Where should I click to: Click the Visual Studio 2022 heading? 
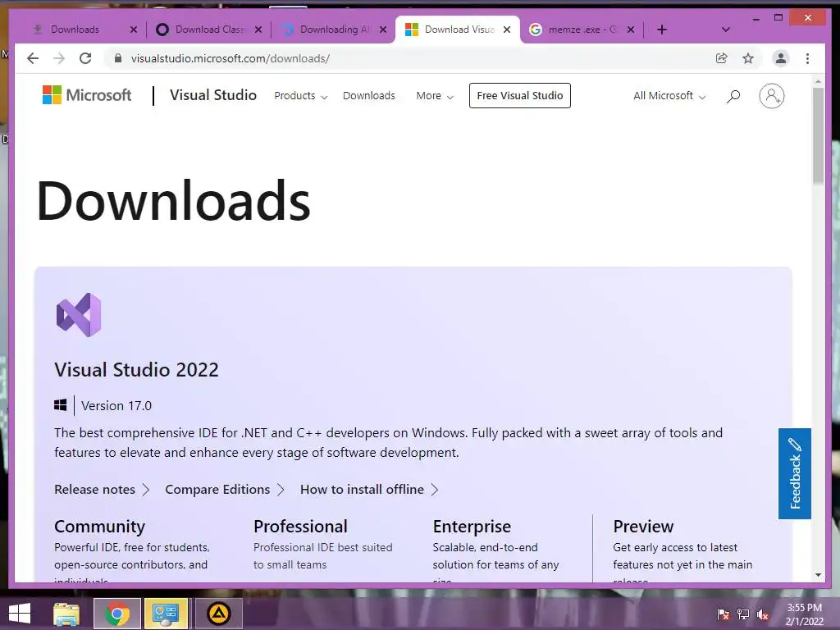pyautogui.click(x=137, y=370)
